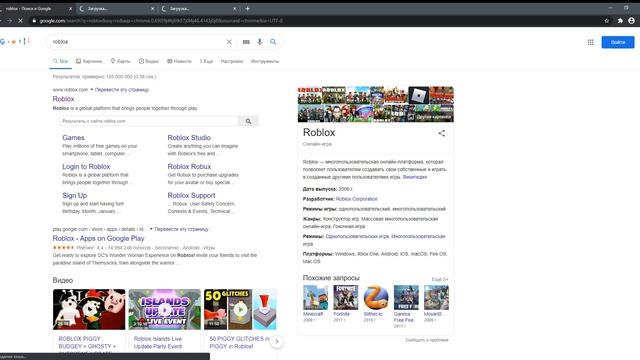Open the browser extensions puzzle icon
The width and height of the screenshot is (640, 360).
(x=620, y=20)
